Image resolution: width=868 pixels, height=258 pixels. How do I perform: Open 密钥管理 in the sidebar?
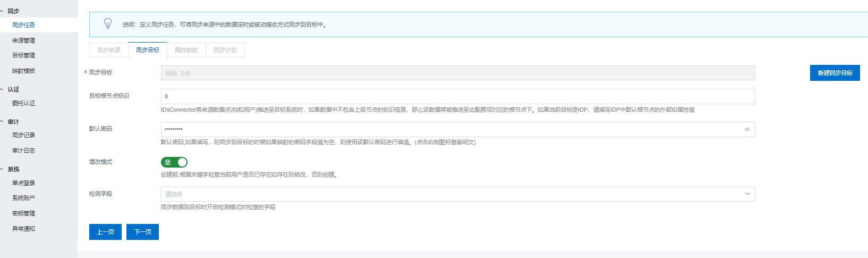tap(24, 213)
